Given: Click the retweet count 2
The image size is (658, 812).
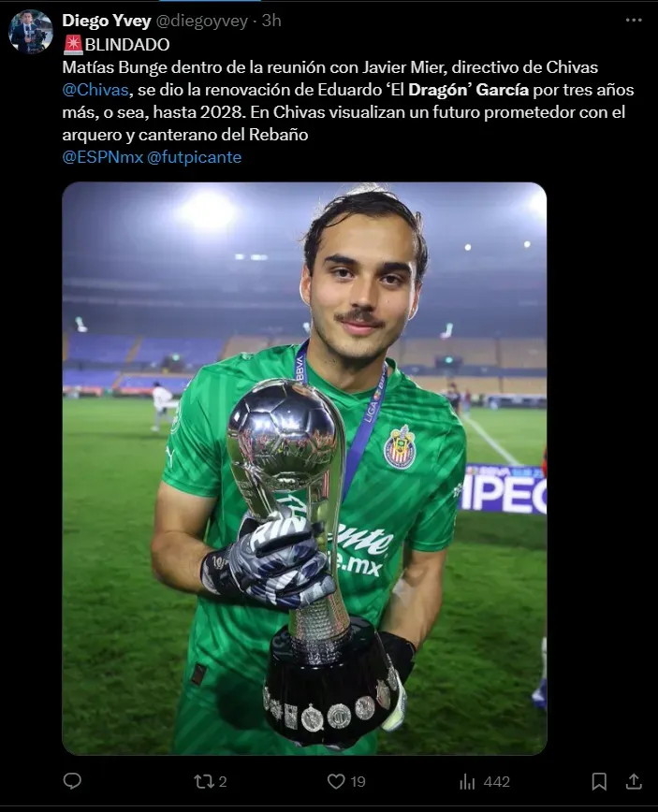Looking at the screenshot, I should pos(222,782).
